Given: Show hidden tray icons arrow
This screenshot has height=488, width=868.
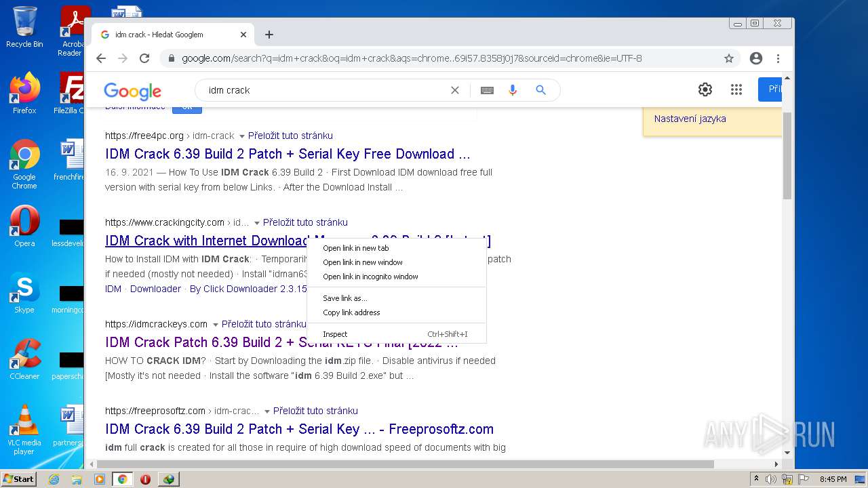Looking at the screenshot, I should click(756, 479).
